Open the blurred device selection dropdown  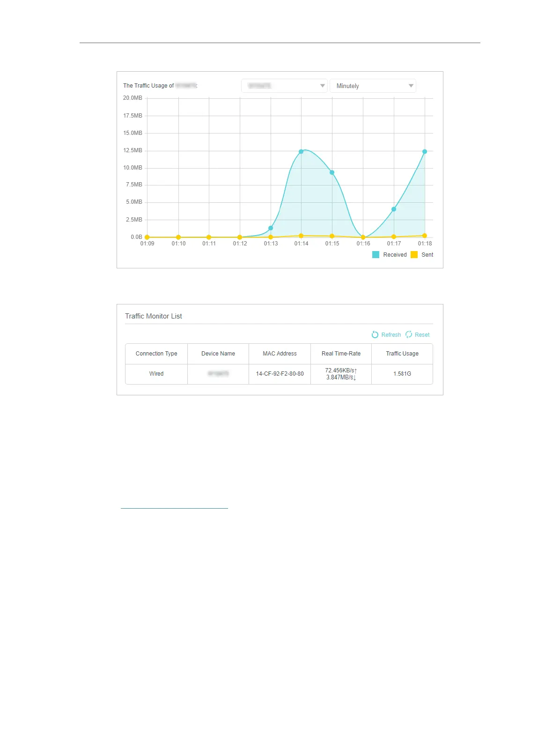click(284, 86)
